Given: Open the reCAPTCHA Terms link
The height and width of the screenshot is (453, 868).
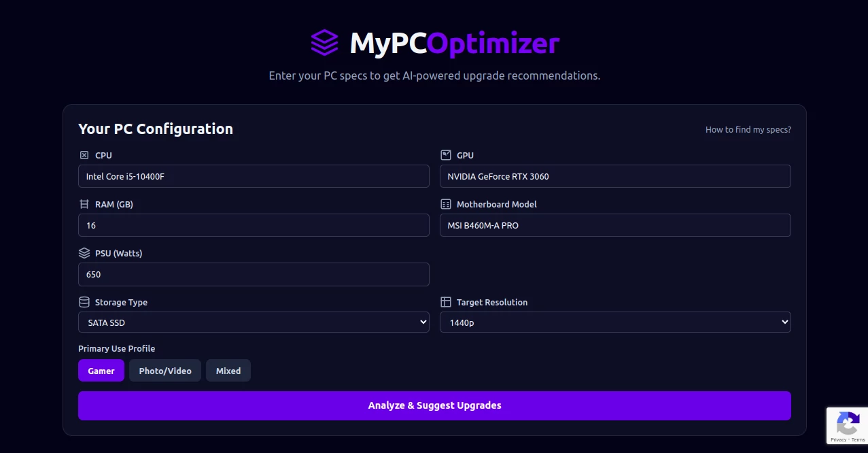Looking at the screenshot, I should click(859, 439).
